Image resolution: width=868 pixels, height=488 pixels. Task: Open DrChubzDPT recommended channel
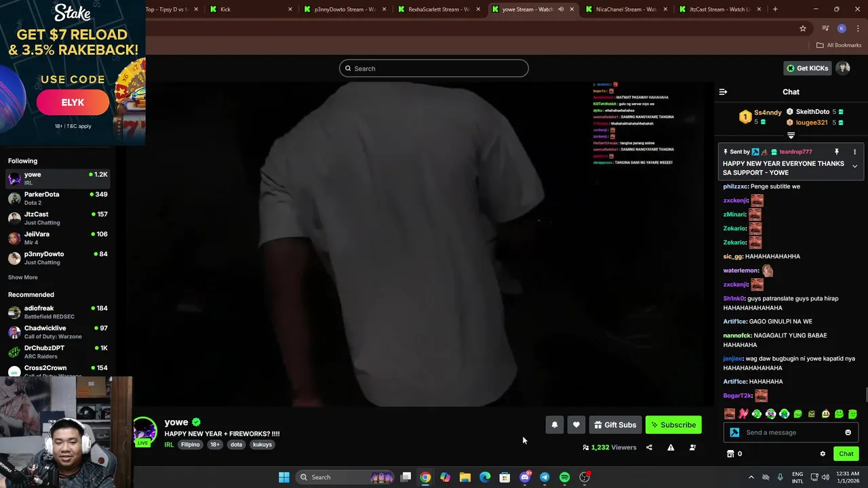click(x=58, y=352)
